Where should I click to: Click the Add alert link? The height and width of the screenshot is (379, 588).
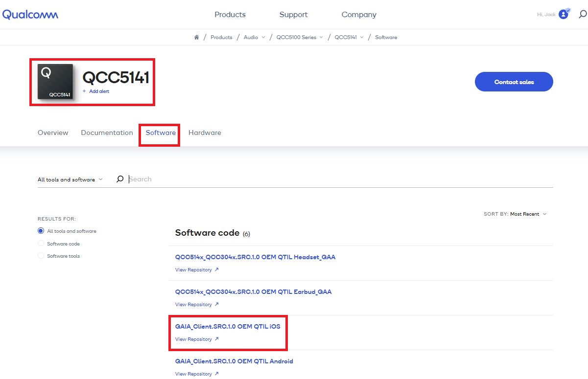tap(99, 91)
